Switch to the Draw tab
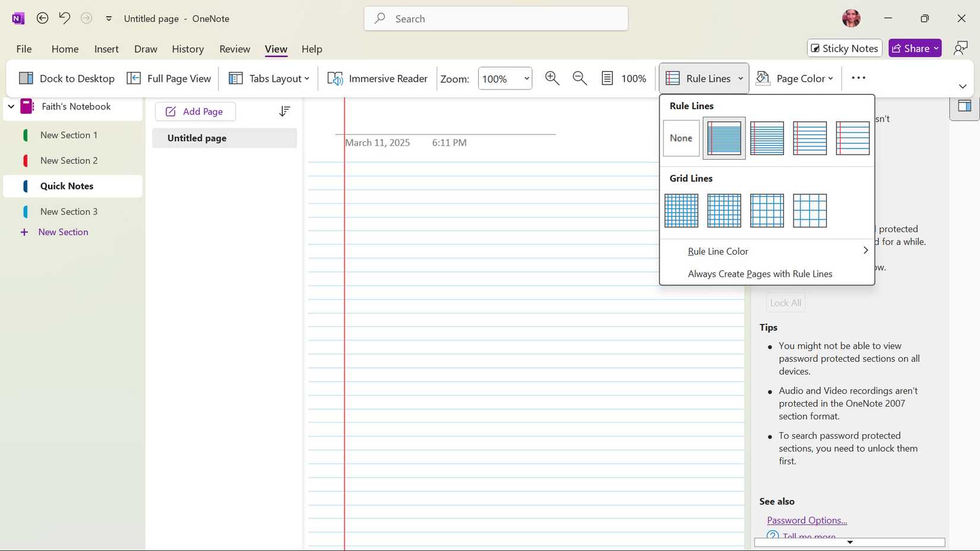 (x=146, y=49)
